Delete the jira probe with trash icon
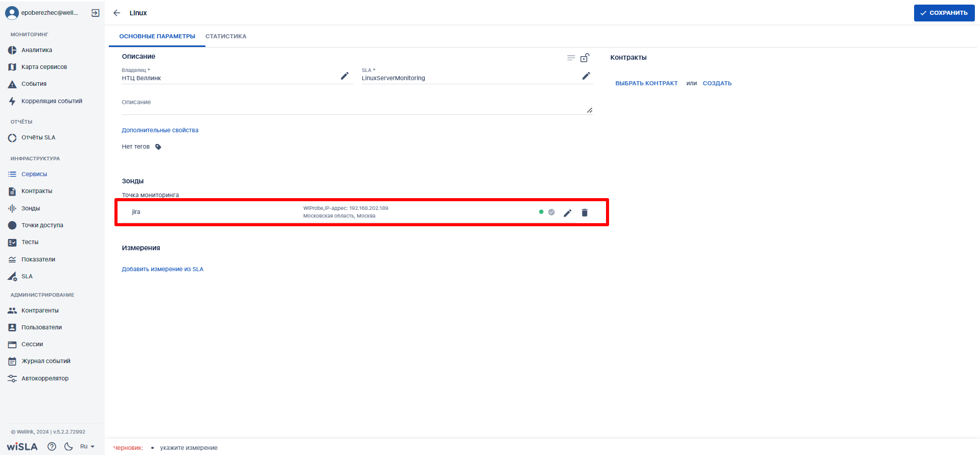The image size is (980, 455). tap(585, 212)
